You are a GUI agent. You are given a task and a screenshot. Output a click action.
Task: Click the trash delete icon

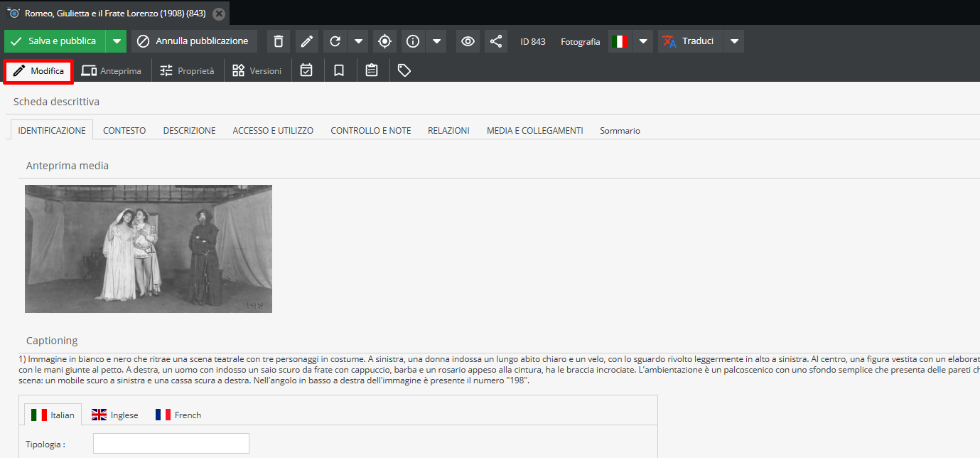[279, 41]
